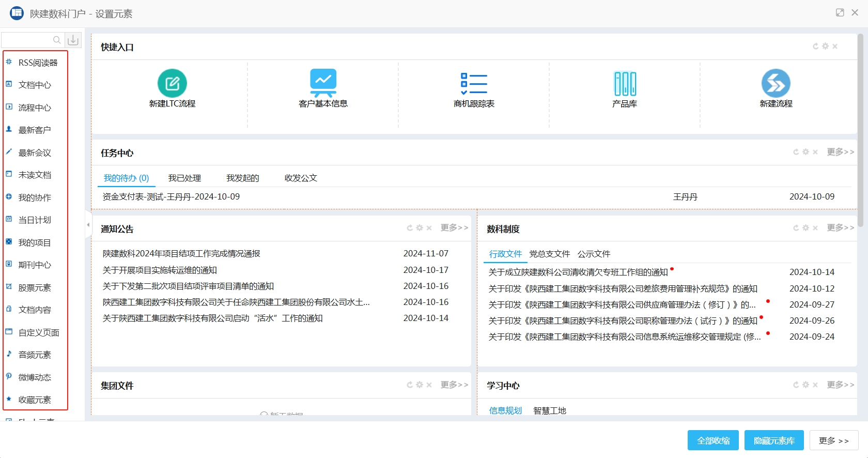Remove the 通知公告 panel with its X icon
The image size is (868, 458).
[429, 228]
